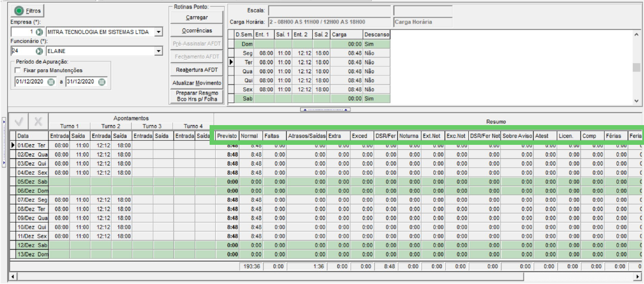Screen dimensions: 644x284
Task: Select the Sab row in schedule table
Action: click(x=309, y=99)
